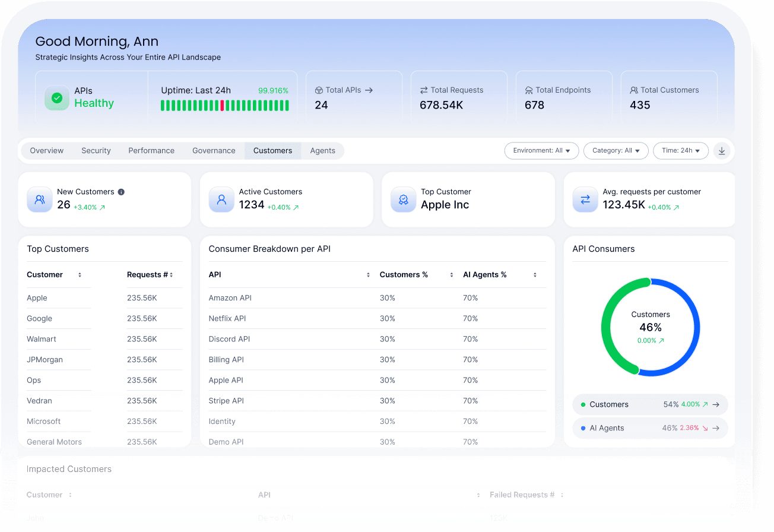Image resolution: width=774 pixels, height=532 pixels.
Task: Click the blue AI Agents legend dot
Action: pyautogui.click(x=583, y=428)
